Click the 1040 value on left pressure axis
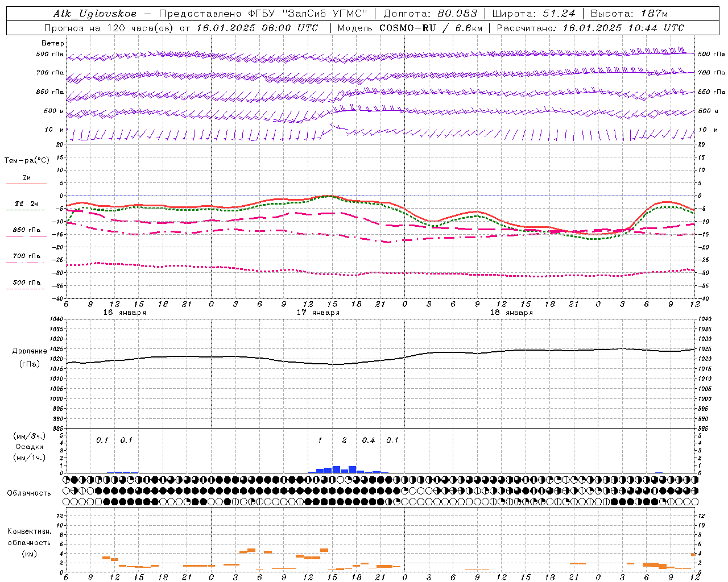 pyautogui.click(x=56, y=319)
